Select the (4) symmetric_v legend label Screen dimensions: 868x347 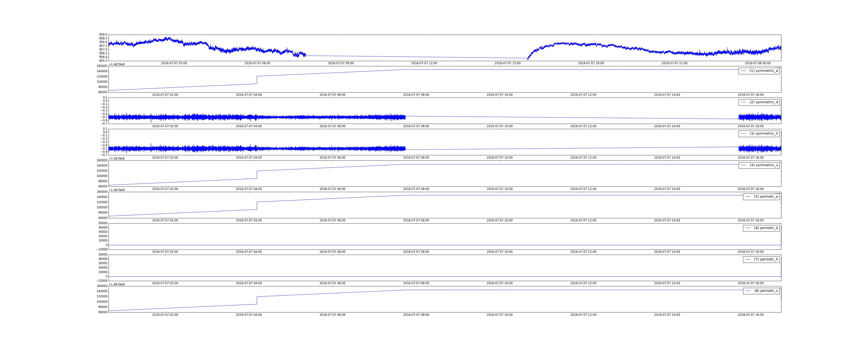pyautogui.click(x=763, y=165)
